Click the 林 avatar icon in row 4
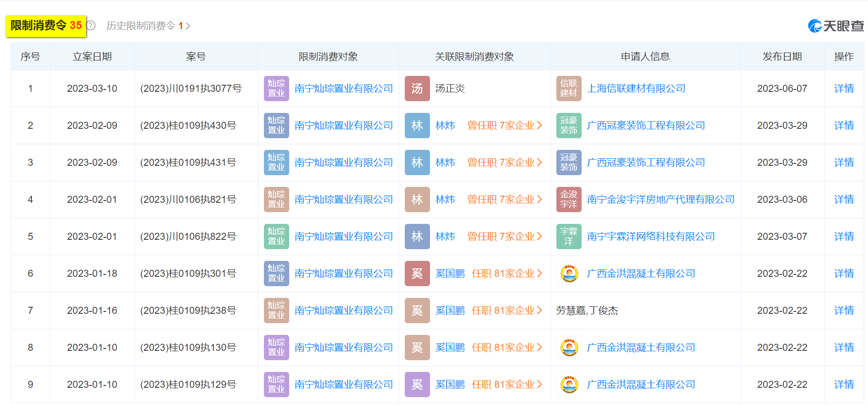The height and width of the screenshot is (407, 868). pos(417,200)
